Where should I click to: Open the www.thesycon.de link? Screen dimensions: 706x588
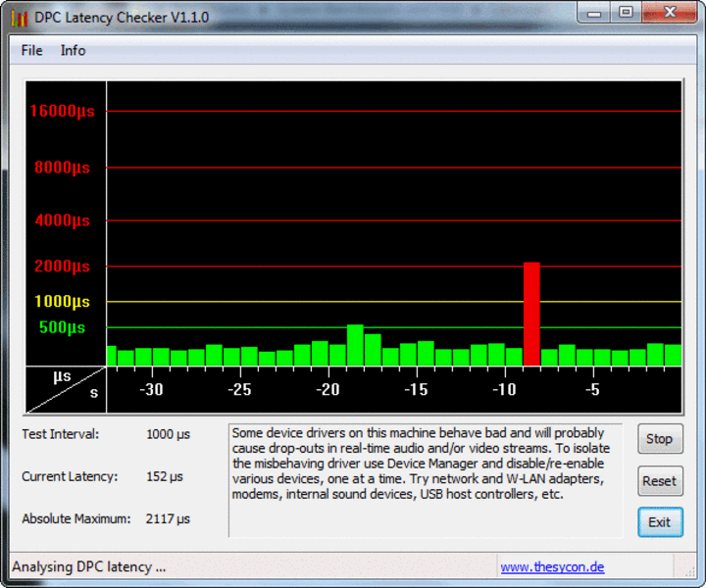pyautogui.click(x=552, y=566)
